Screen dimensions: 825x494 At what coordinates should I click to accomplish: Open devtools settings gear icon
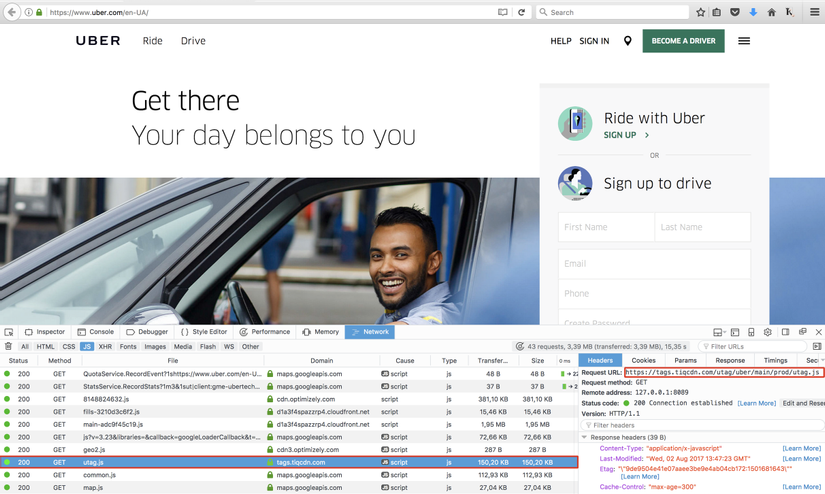[768, 332]
